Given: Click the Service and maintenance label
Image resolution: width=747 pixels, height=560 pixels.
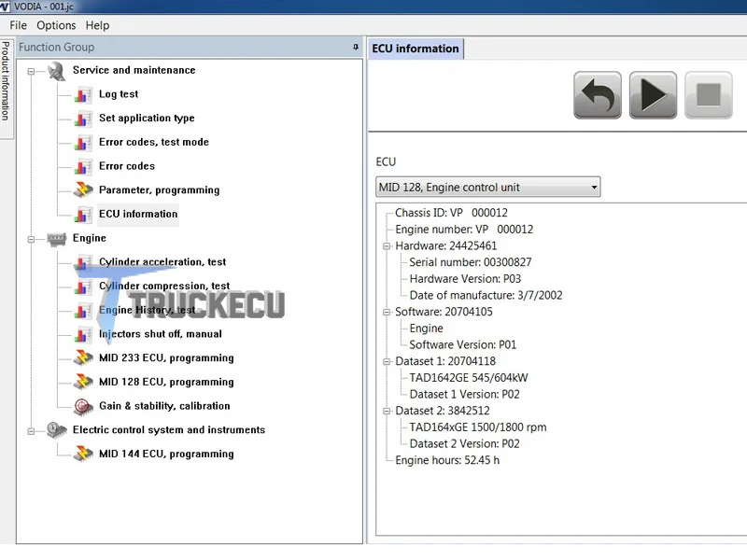Looking at the screenshot, I should click(x=134, y=70).
